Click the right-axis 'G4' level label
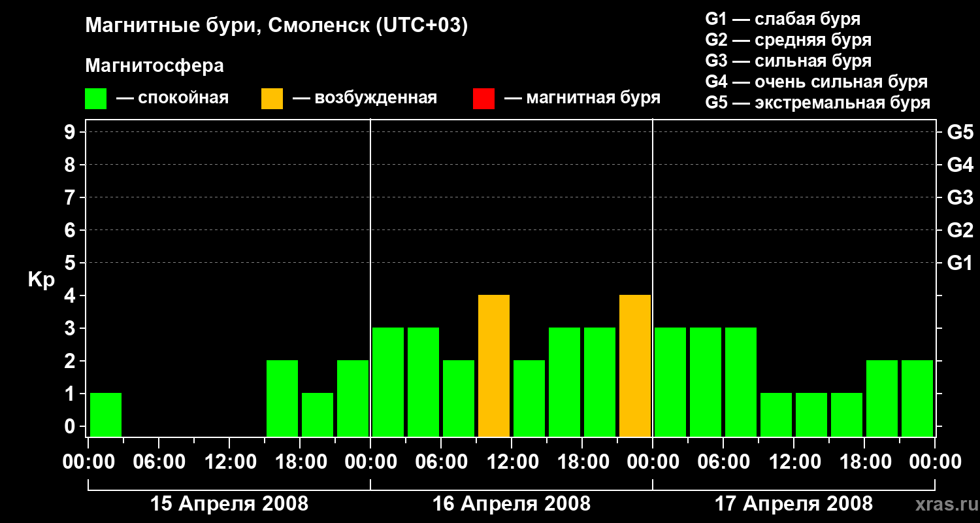 960,165
